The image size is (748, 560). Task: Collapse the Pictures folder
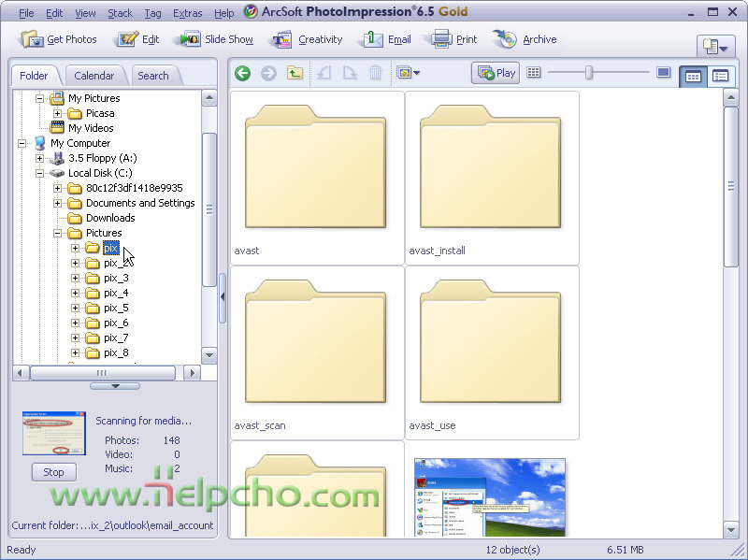click(x=57, y=233)
